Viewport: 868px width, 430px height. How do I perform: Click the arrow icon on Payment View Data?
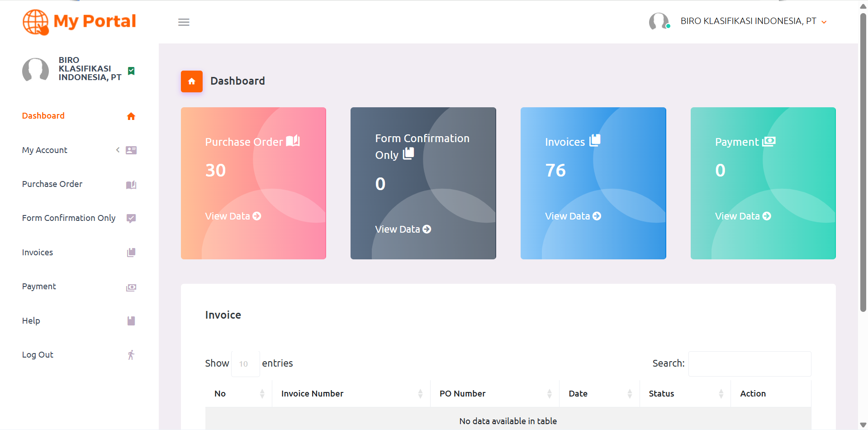coord(767,216)
